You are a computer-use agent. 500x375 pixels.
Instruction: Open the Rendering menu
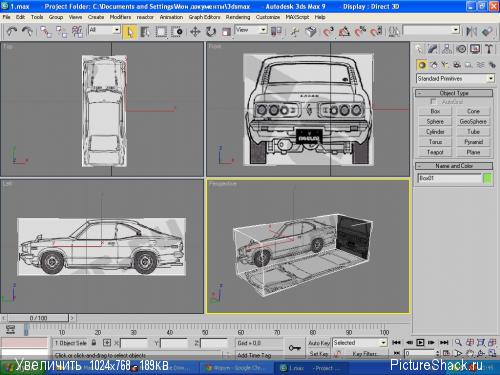(238, 17)
